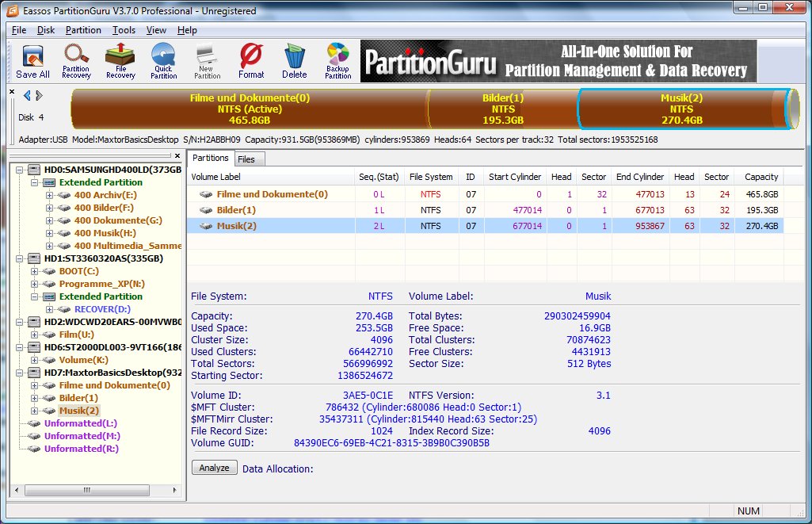The image size is (812, 524).
Task: Select the Bilder(1) disk map segment
Action: click(503, 109)
